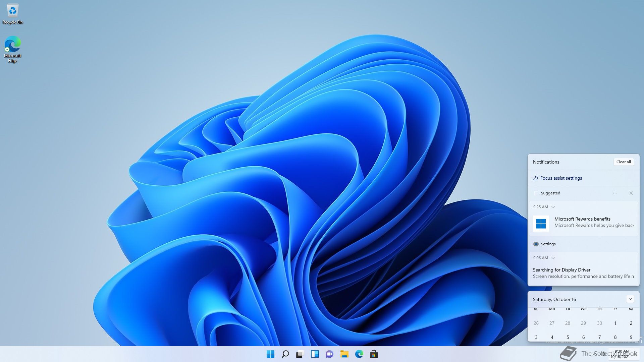Click the Focus assist icon in taskbar tray
Viewport: 644px width, 362px height.
(635, 354)
